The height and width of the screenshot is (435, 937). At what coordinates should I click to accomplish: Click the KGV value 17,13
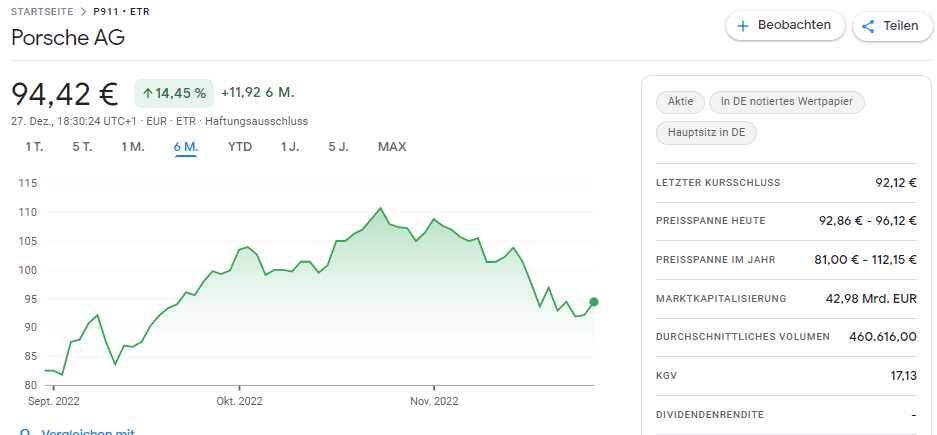click(x=904, y=376)
